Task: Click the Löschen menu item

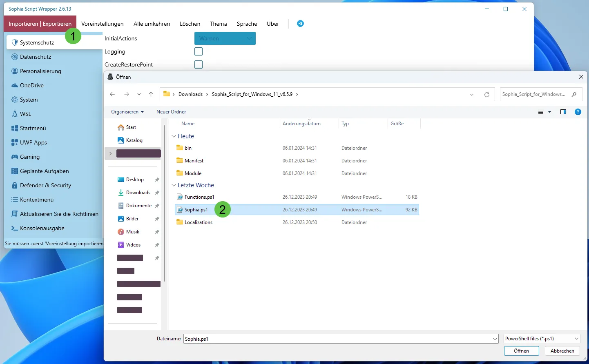Action: point(190,24)
